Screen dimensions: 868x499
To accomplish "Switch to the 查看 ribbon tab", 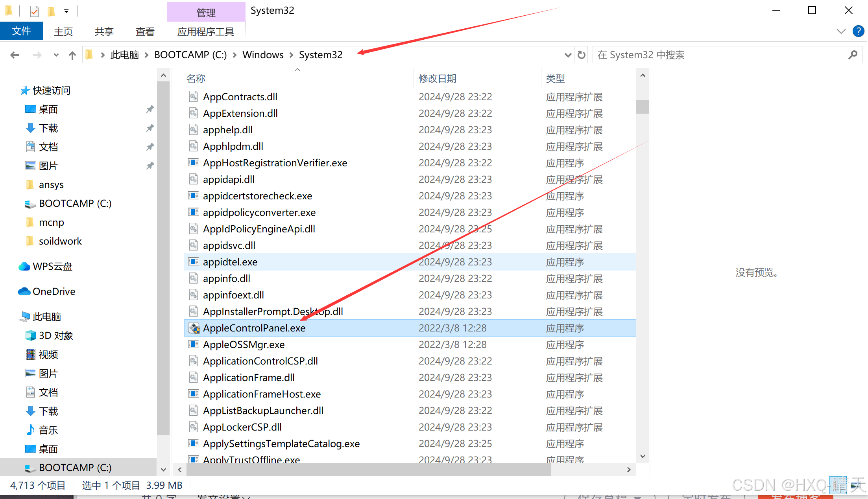I will [145, 31].
